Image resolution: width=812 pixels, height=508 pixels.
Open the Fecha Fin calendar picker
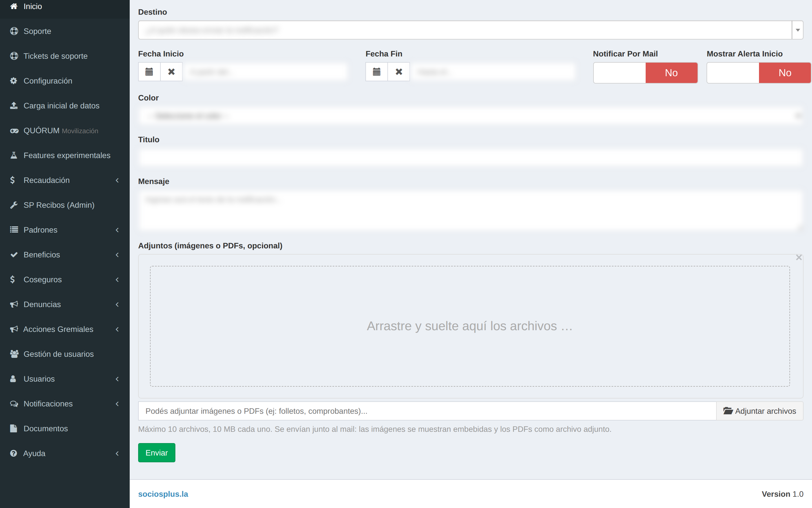point(376,72)
